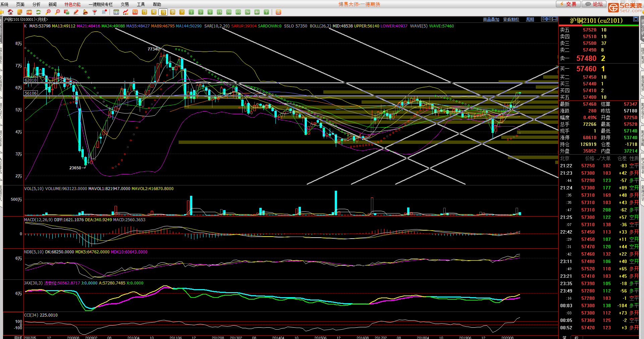Switch to weekly 周 period
Image resolution: width=644 pixels, height=339 pixels.
point(154,12)
